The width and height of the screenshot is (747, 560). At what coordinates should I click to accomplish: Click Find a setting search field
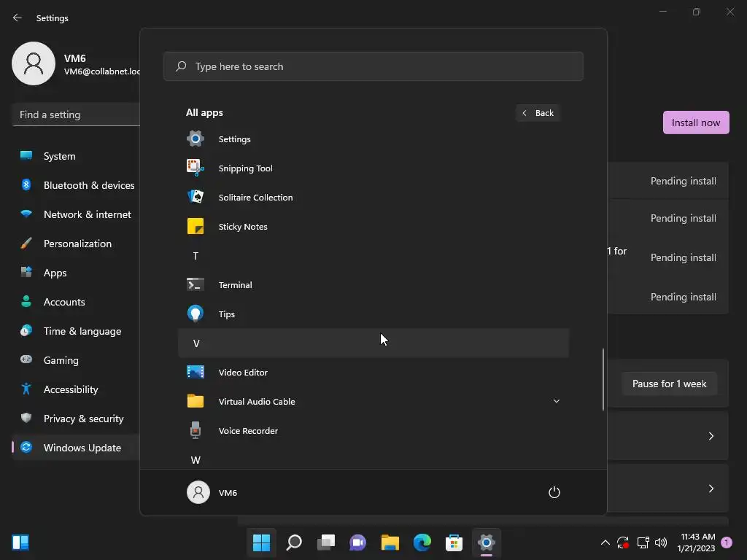click(x=76, y=114)
